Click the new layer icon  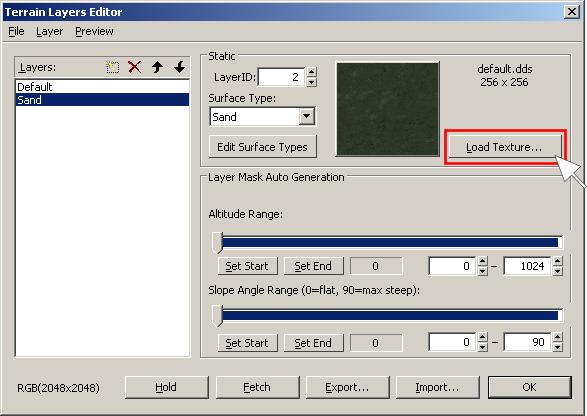pyautogui.click(x=112, y=67)
